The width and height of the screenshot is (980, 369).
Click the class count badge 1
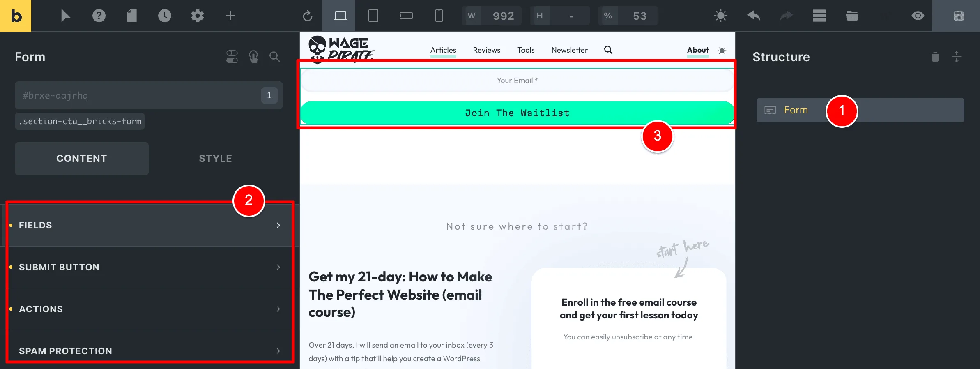[269, 95]
